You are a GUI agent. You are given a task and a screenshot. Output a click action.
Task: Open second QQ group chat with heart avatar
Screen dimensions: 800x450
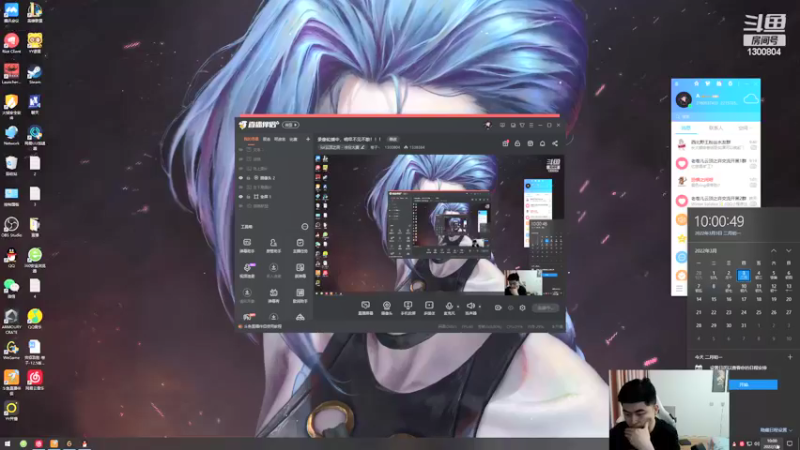(716, 163)
